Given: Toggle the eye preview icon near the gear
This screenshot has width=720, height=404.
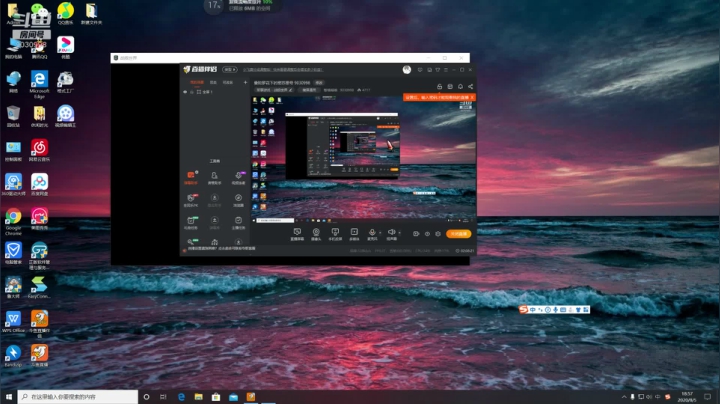Looking at the screenshot, I should 427,234.
